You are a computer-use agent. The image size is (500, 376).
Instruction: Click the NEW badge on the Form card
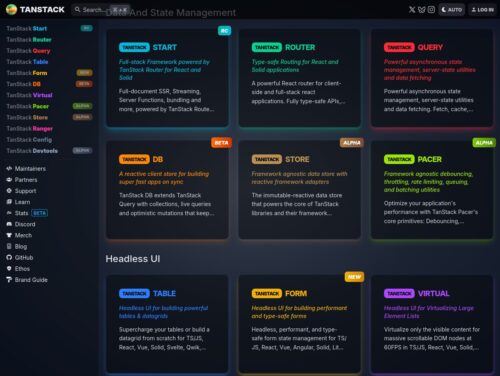(x=354, y=277)
